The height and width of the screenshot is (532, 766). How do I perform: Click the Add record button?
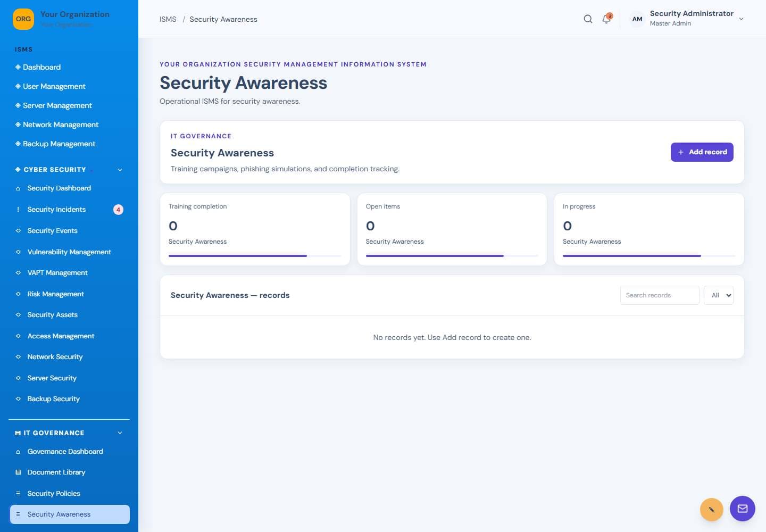click(702, 152)
